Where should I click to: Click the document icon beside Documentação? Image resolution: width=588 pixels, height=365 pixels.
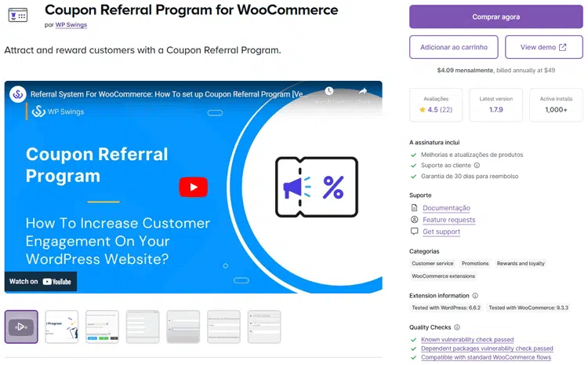click(x=415, y=208)
